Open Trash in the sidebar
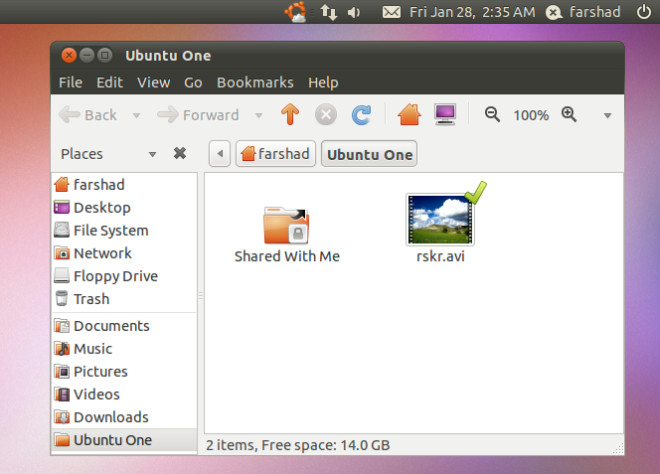The width and height of the screenshot is (660, 474). tap(124, 299)
